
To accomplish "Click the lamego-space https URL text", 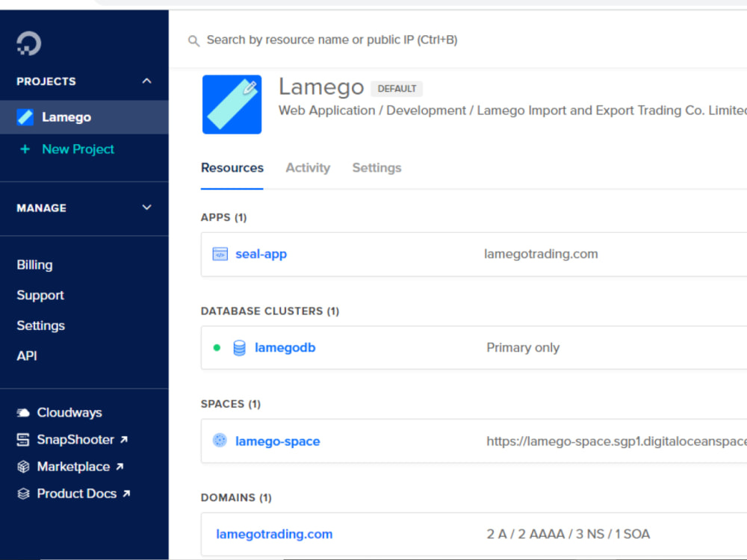I will [616, 441].
